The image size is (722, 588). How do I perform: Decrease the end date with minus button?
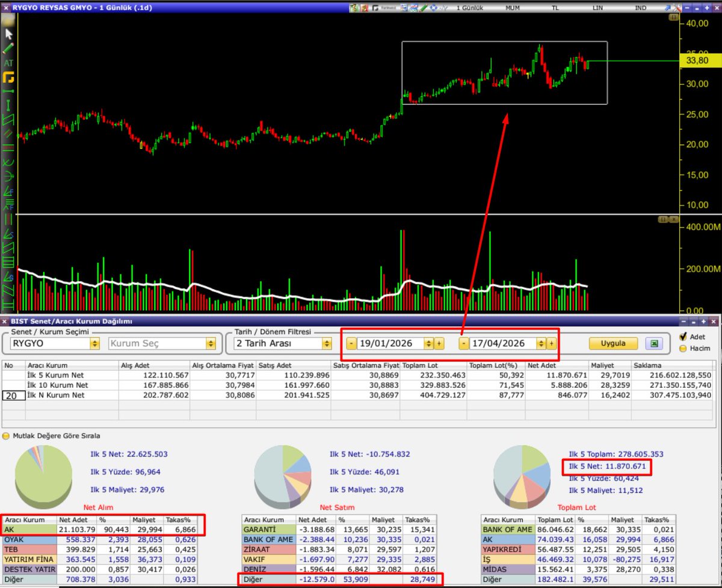pyautogui.click(x=463, y=343)
